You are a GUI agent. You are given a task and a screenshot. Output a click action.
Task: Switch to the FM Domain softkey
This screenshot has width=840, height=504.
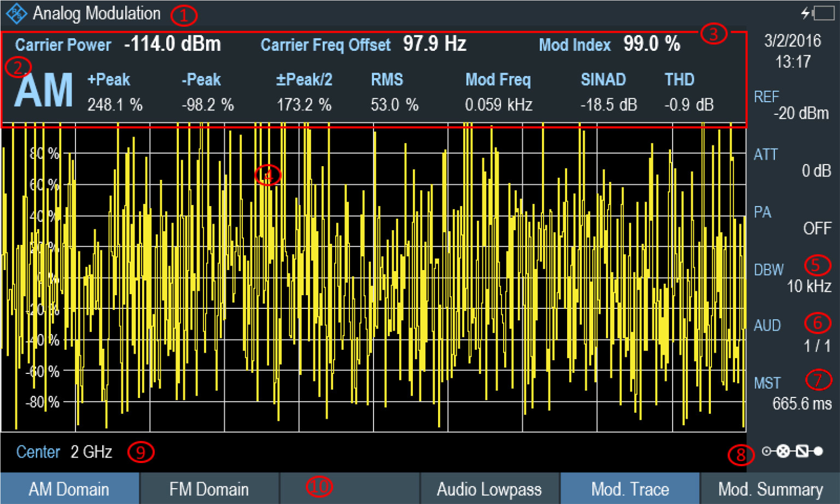point(209,489)
